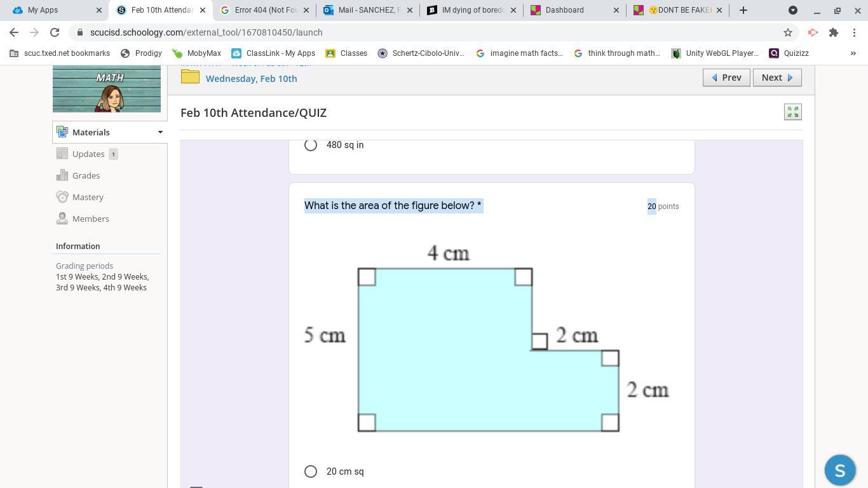
Task: Close the Error 404 tab
Action: point(306,10)
